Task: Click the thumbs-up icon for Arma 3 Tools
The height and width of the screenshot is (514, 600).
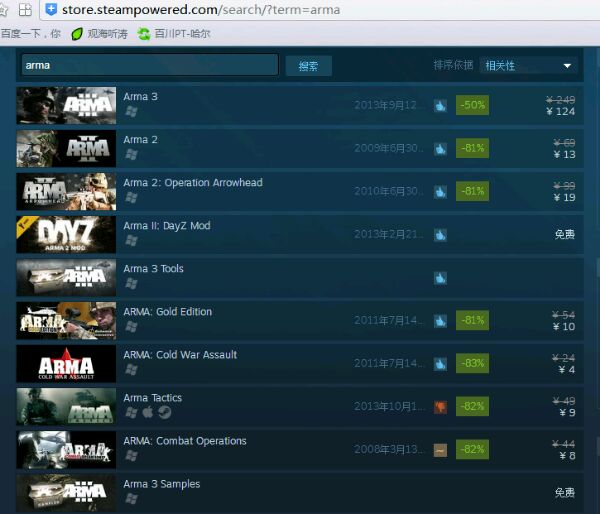Action: pos(440,278)
